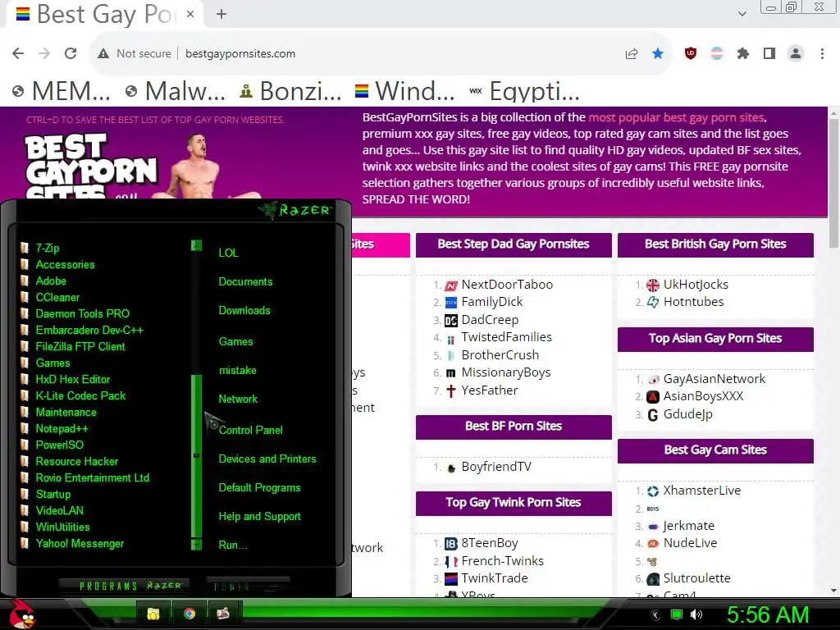
Task: Open Devices and Printers
Action: tap(267, 459)
